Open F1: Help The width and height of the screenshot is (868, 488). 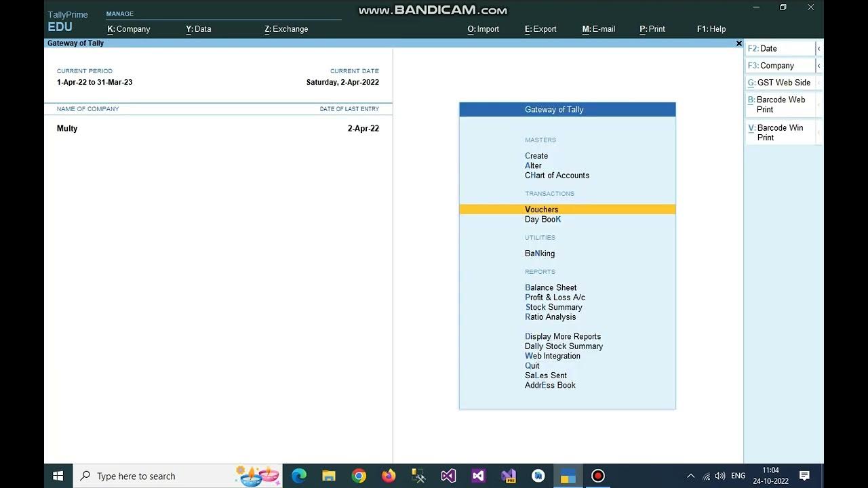click(711, 29)
